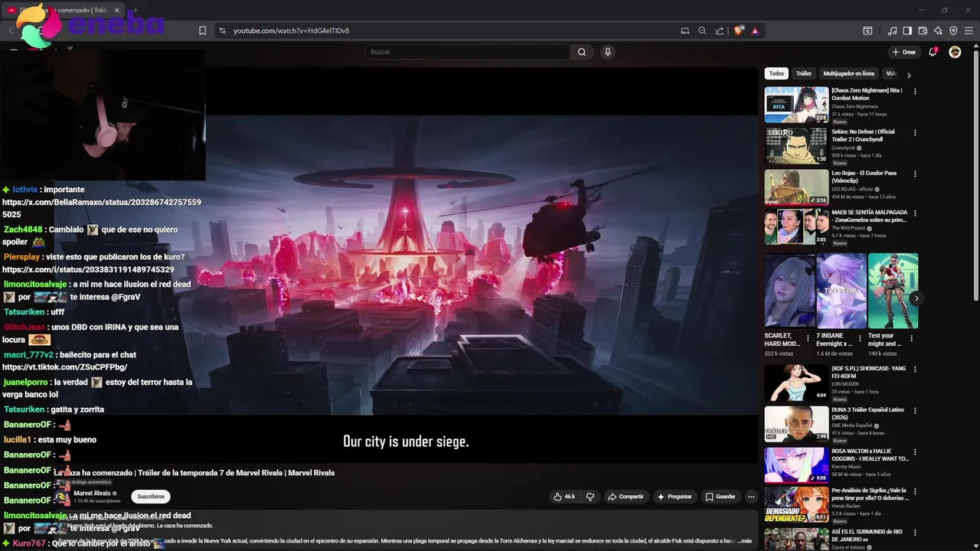980x551 pixels.
Task: Click the search magnifier button
Action: click(582, 52)
